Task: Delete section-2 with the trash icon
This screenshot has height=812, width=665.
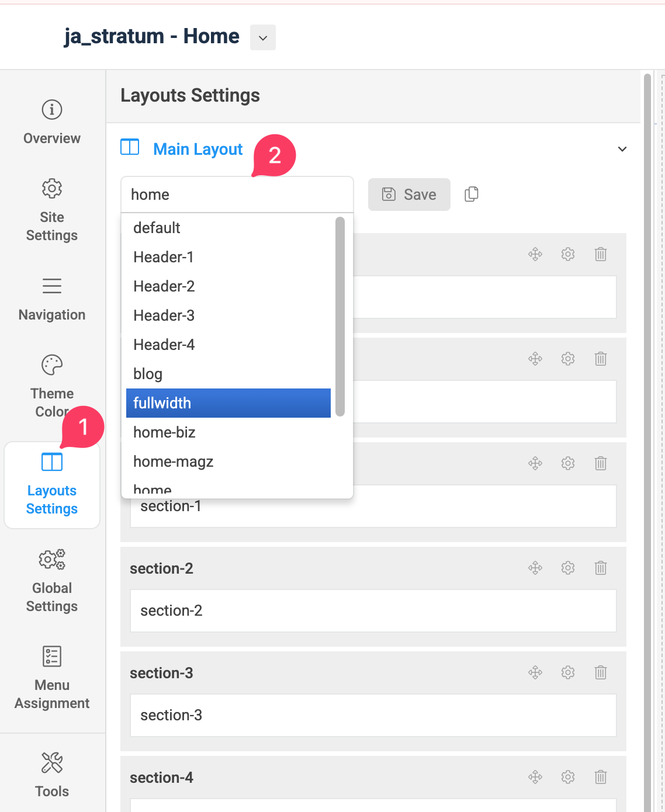Action: click(601, 568)
